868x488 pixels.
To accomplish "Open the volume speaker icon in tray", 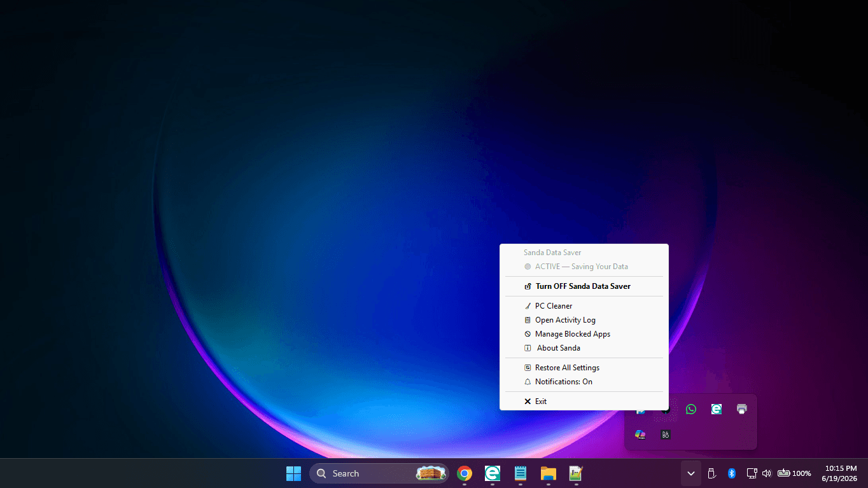I will coord(767,473).
